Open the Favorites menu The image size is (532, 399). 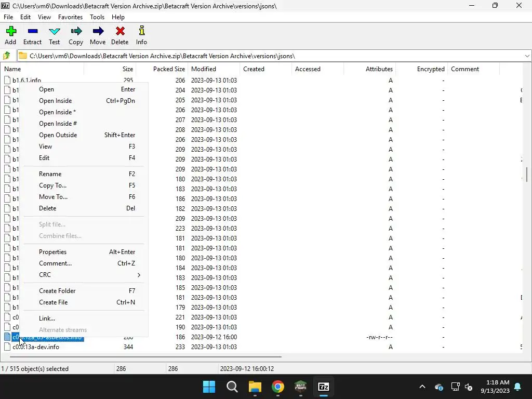[70, 17]
